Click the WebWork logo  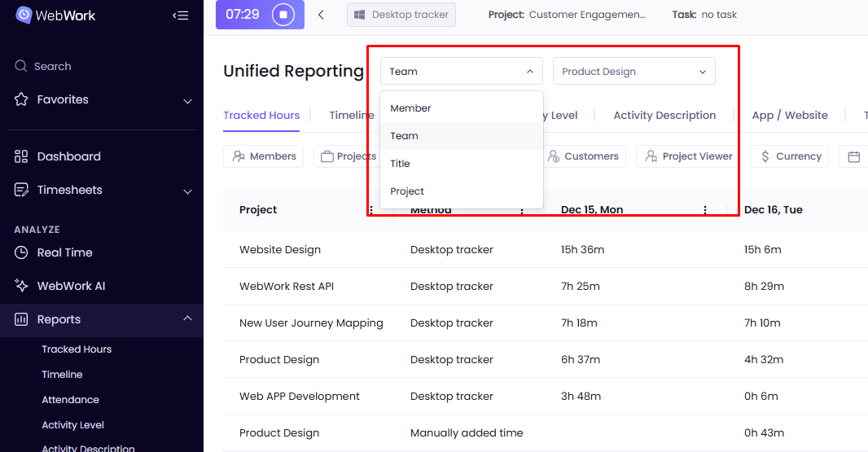coord(56,15)
